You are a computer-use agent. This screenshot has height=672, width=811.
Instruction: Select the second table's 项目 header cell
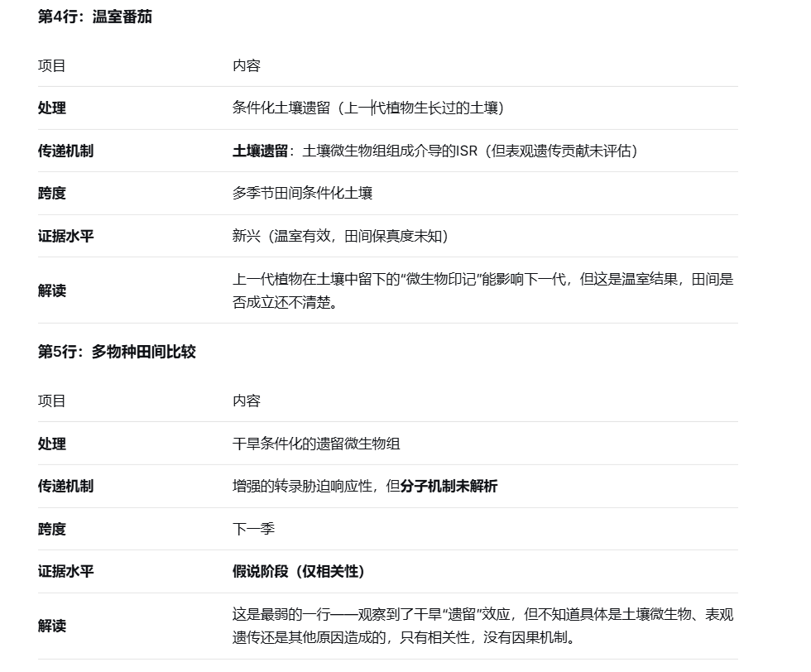point(51,401)
